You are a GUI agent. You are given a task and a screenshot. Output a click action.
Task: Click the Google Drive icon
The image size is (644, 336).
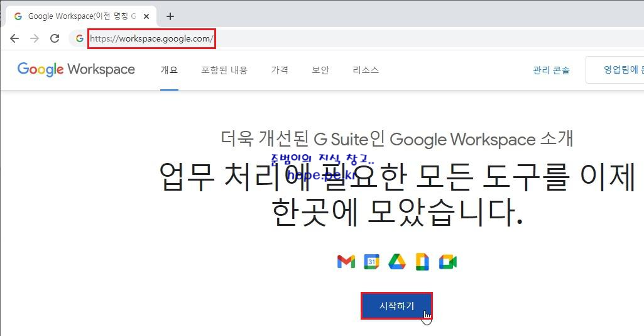click(396, 262)
